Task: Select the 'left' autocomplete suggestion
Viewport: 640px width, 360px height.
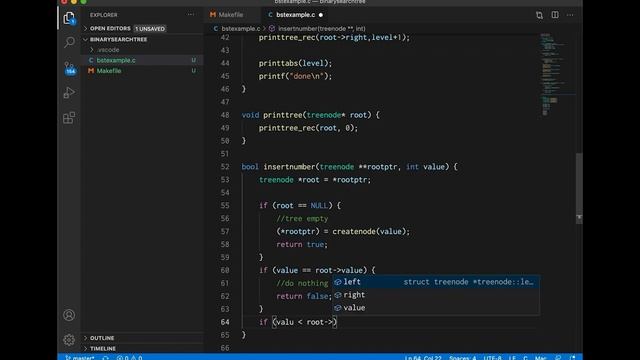Action: click(x=436, y=282)
